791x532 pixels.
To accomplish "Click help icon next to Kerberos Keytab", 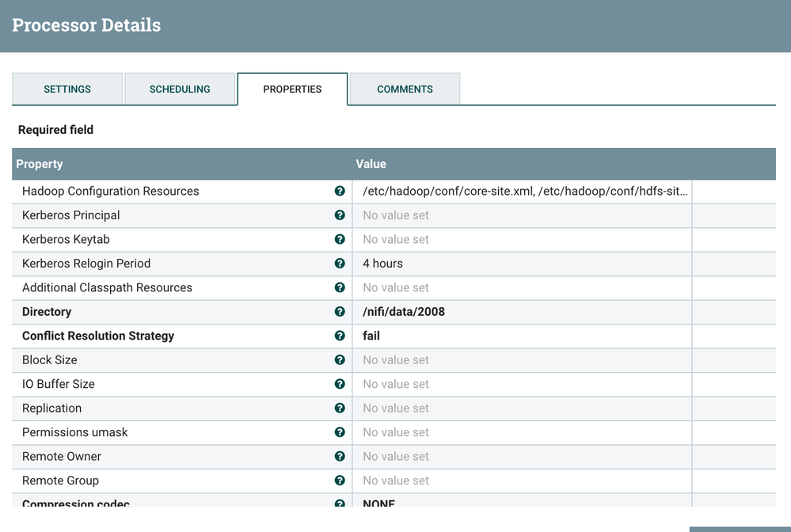I will [x=340, y=240].
